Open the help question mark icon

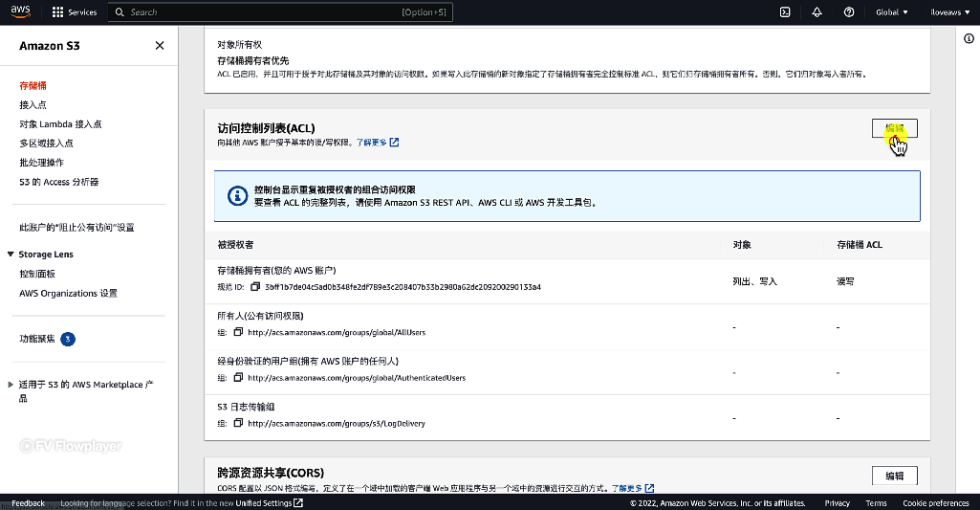(x=849, y=12)
